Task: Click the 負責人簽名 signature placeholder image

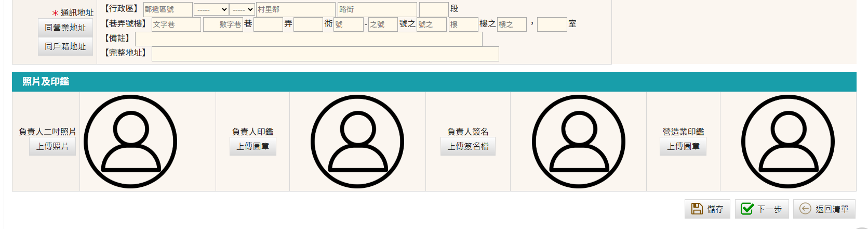Action: pos(578,142)
